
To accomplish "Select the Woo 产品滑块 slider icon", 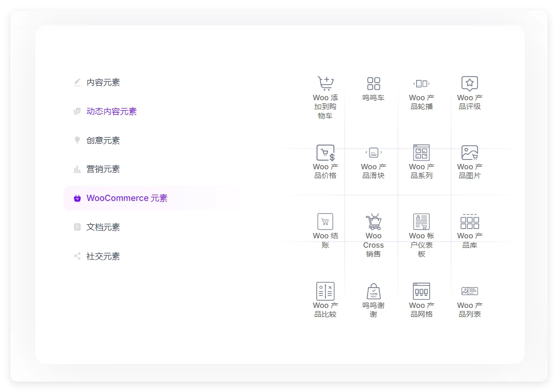I will tap(373, 153).
